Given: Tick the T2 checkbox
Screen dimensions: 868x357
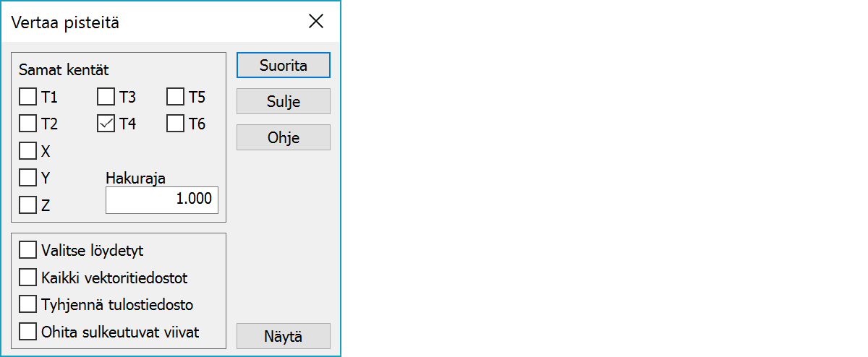Looking at the screenshot, I should click(x=28, y=124).
